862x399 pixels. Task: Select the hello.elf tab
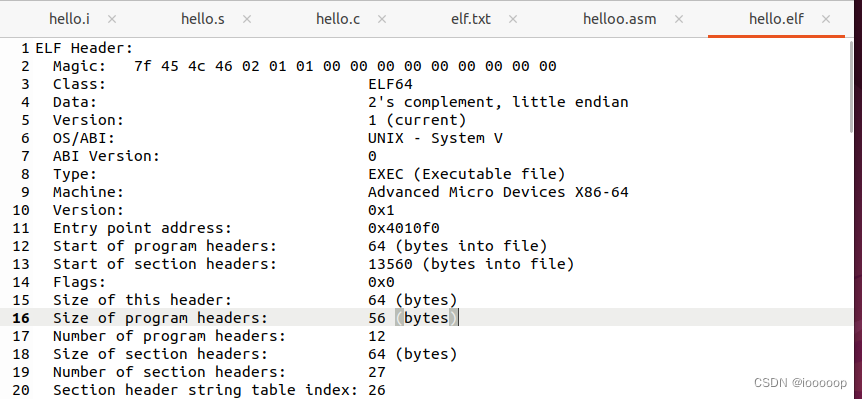776,19
